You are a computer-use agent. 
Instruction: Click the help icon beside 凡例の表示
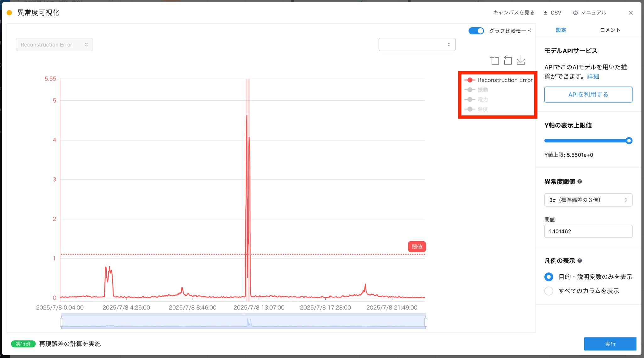tap(580, 260)
